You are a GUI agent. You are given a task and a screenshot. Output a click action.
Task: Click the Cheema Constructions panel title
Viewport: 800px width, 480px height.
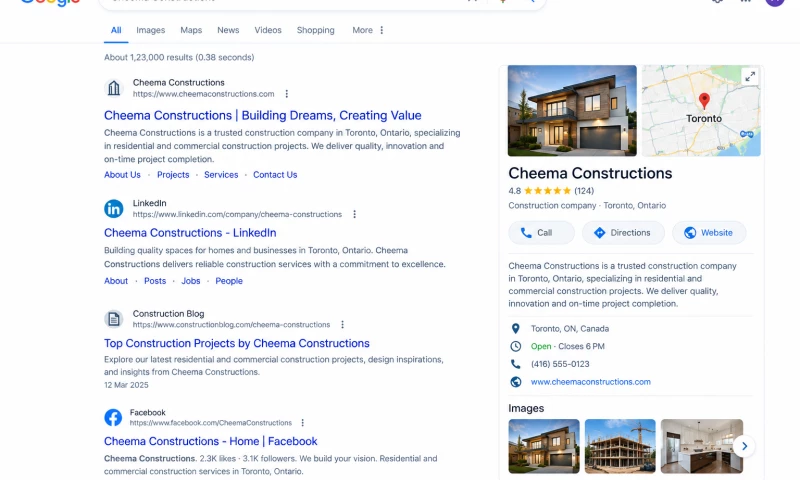pyautogui.click(x=590, y=173)
